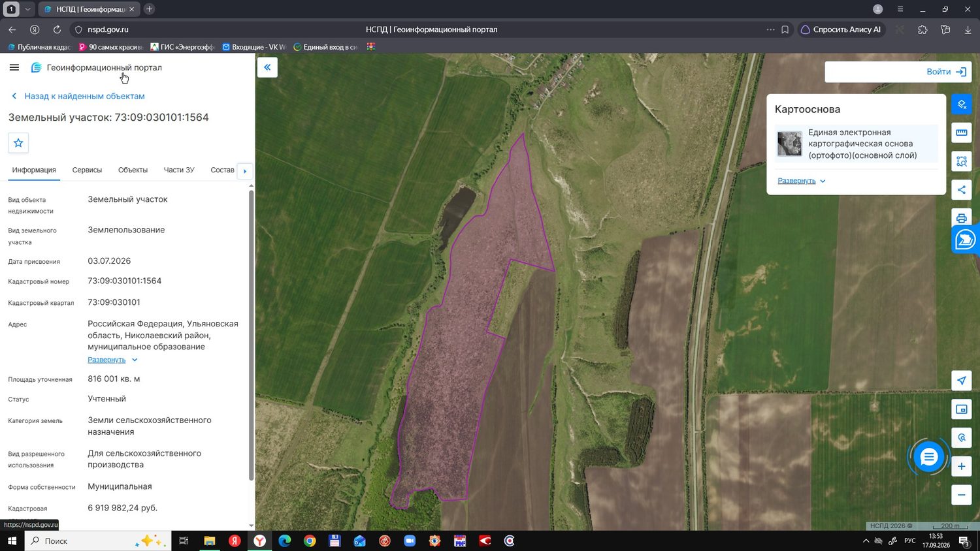Open Zoom from the taskbar
The height and width of the screenshot is (551, 980).
pyautogui.click(x=410, y=541)
